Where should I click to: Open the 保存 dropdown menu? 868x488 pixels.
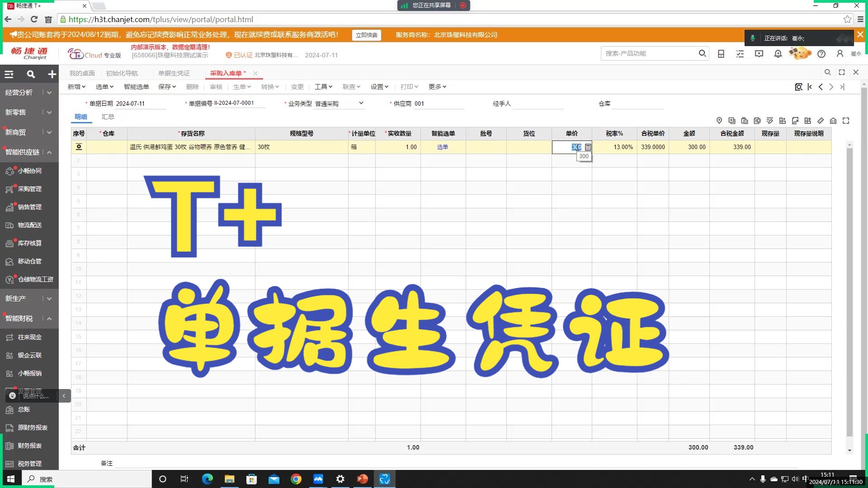coord(167,87)
